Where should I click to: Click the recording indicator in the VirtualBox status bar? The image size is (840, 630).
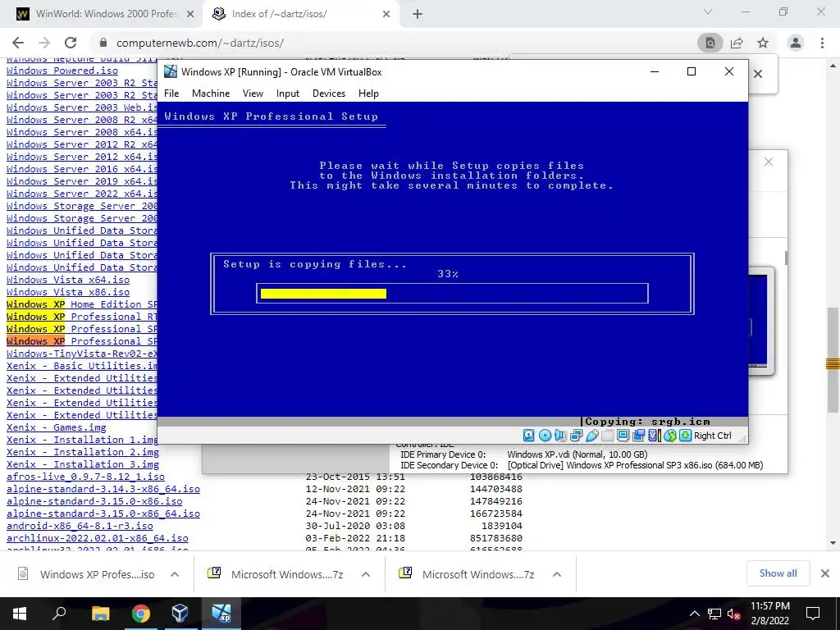tap(638, 436)
